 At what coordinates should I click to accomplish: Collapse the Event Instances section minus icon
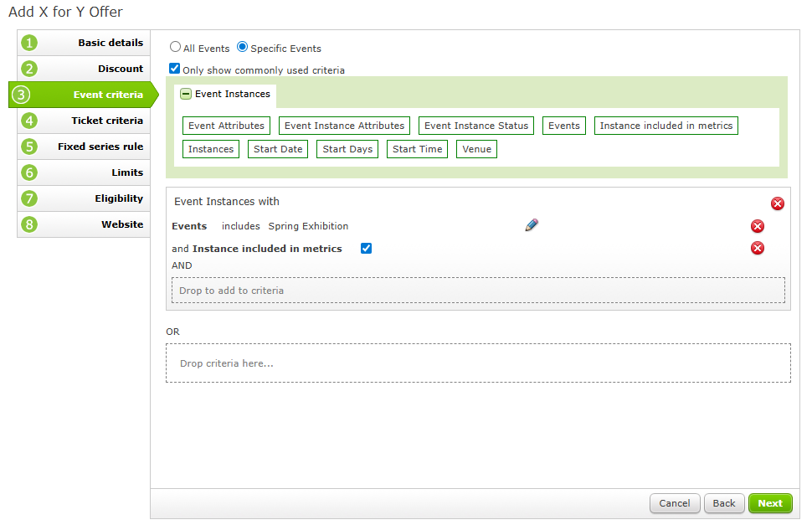click(x=186, y=94)
